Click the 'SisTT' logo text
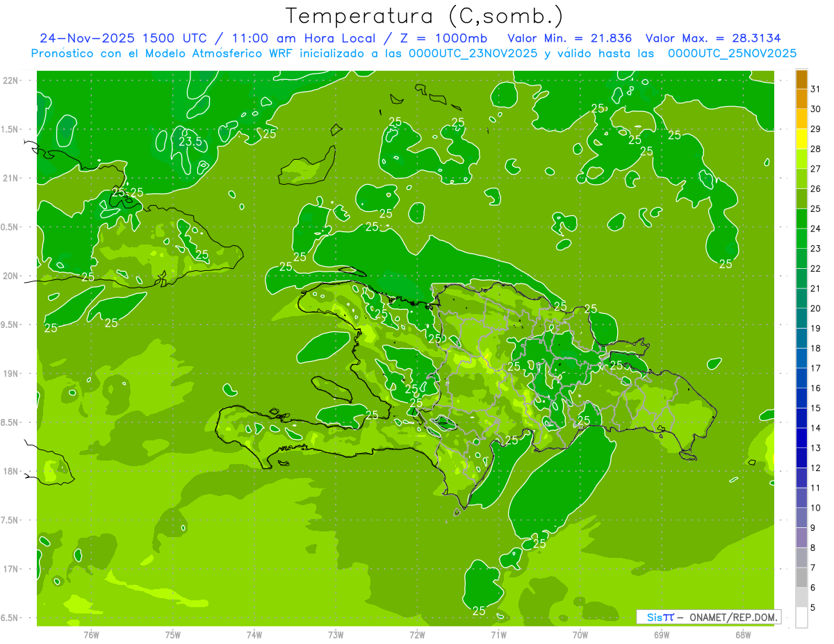Screen dimensions: 834x644 tap(660, 617)
